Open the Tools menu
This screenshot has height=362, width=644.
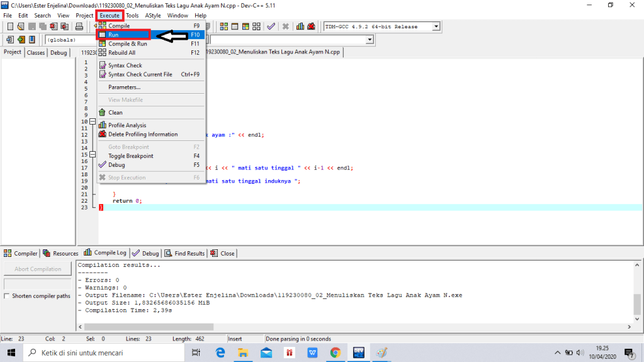[x=132, y=15]
